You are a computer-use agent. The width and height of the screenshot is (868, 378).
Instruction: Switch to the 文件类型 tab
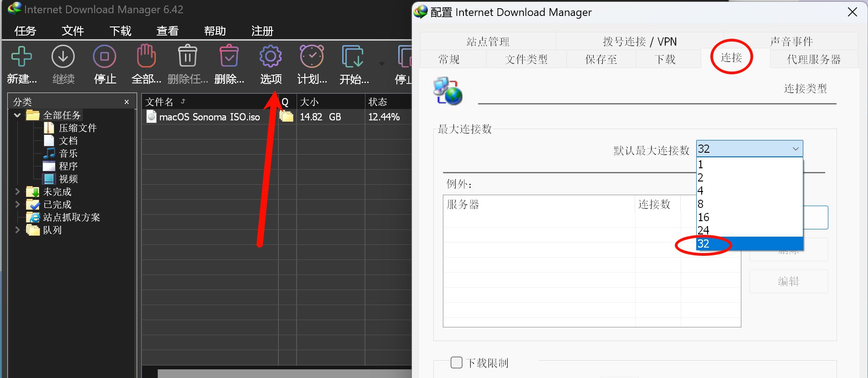[x=526, y=59]
